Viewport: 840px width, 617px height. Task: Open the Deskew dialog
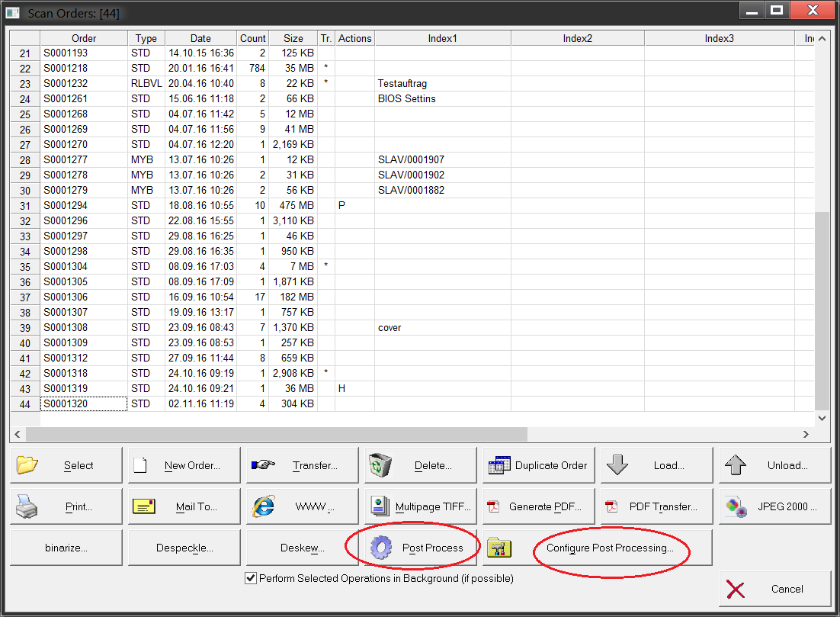point(302,548)
